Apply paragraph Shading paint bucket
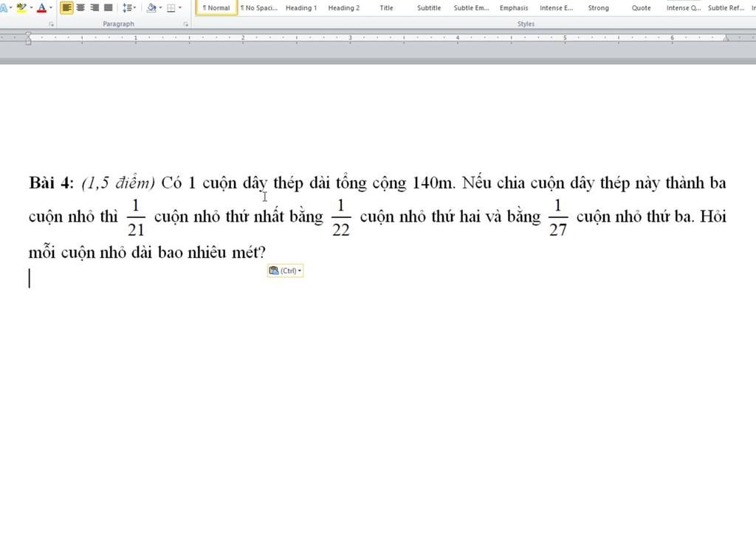The image size is (756, 535). [151, 7]
